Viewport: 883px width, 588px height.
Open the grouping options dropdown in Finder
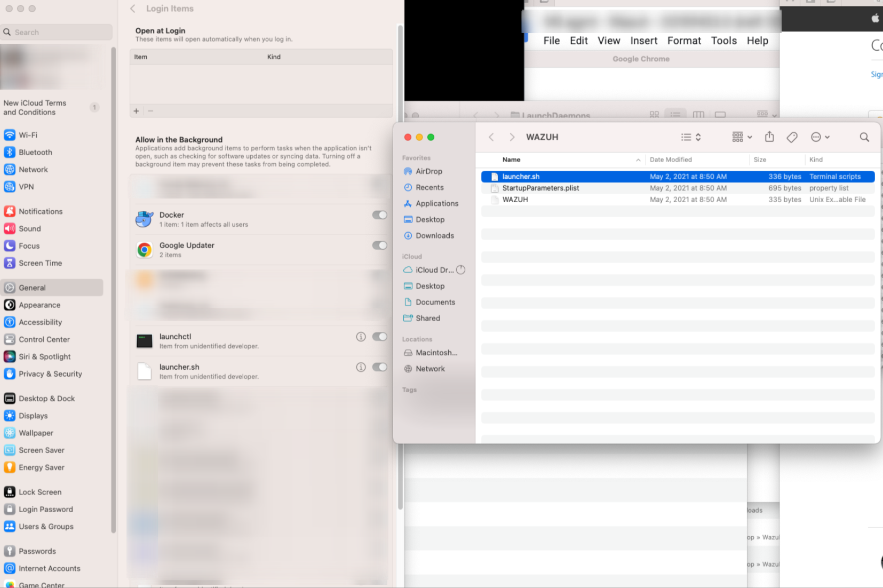(x=741, y=137)
